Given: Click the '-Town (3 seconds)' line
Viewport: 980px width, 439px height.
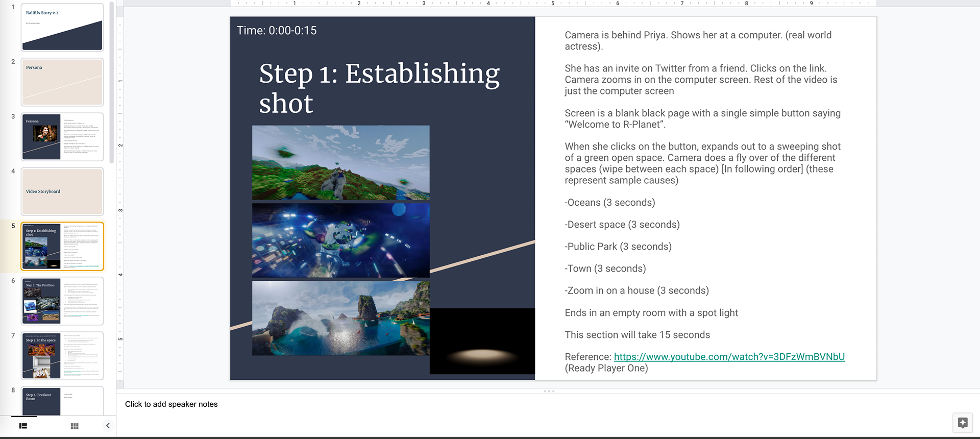Looking at the screenshot, I should (605, 269).
